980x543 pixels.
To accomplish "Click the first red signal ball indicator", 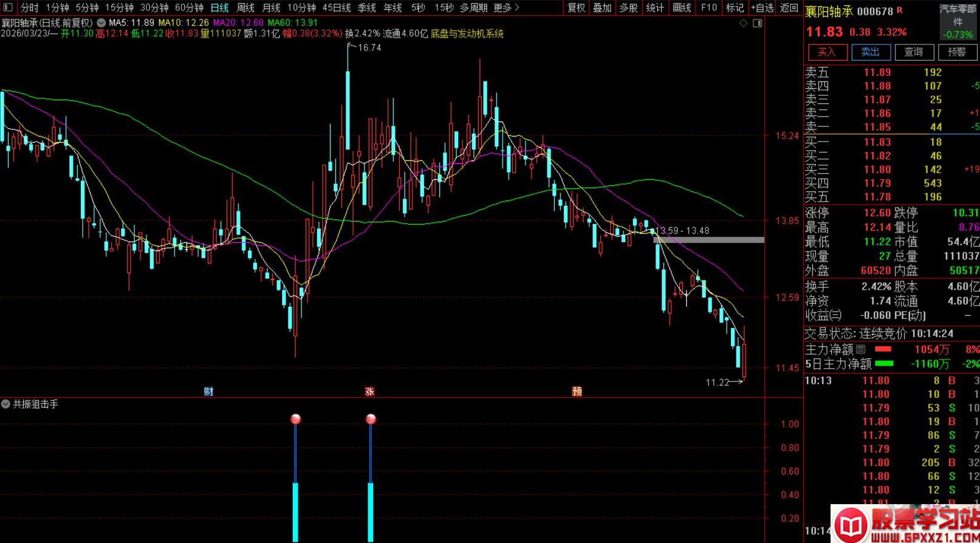I will click(x=295, y=418).
